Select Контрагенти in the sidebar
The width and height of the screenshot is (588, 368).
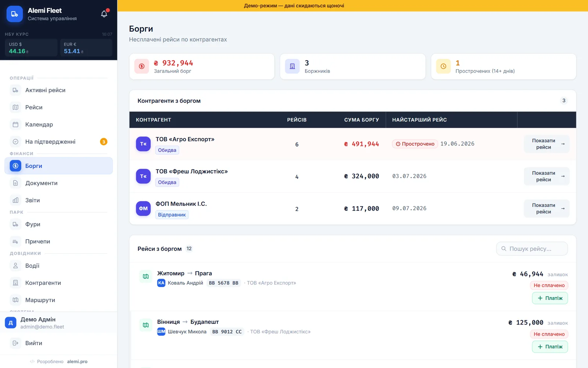58,283
